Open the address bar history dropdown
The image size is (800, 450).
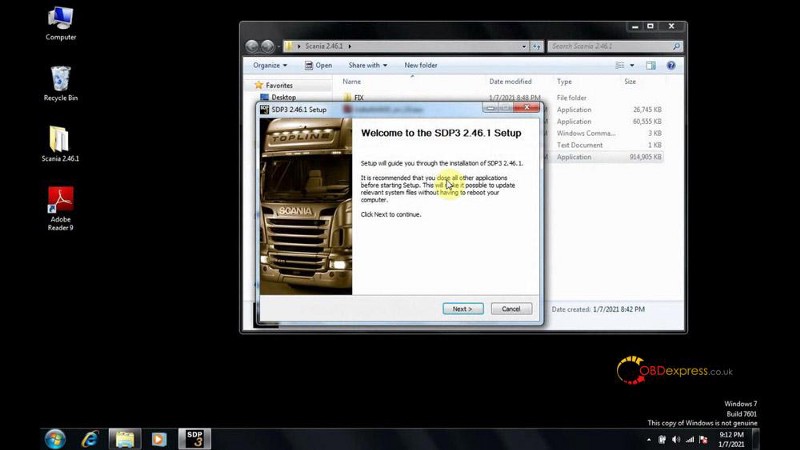click(x=524, y=46)
